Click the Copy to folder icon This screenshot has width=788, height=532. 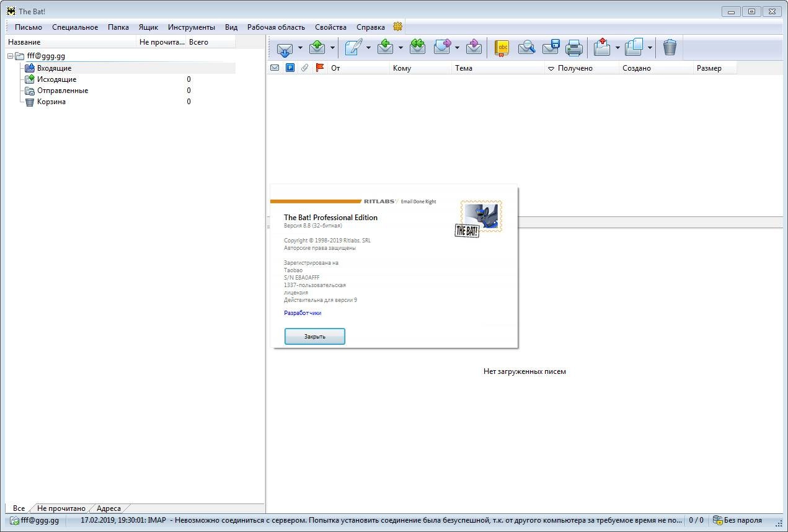pyautogui.click(x=634, y=48)
